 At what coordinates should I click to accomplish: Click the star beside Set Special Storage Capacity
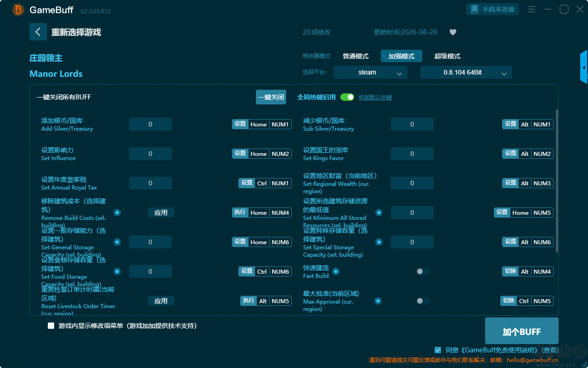tap(379, 242)
